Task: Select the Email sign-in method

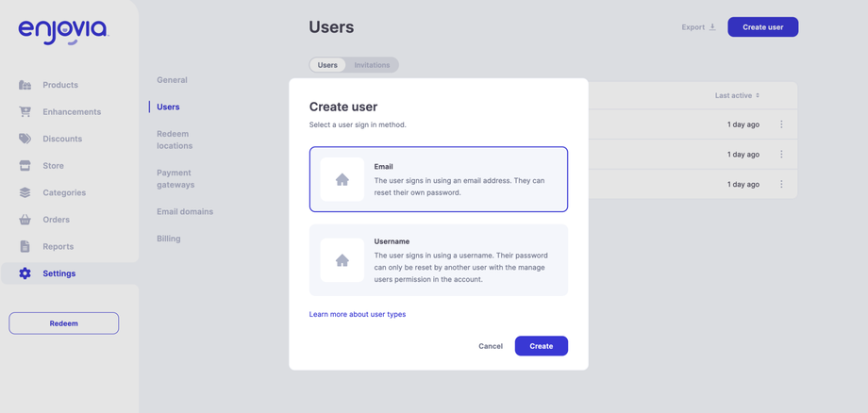Action: click(439, 179)
